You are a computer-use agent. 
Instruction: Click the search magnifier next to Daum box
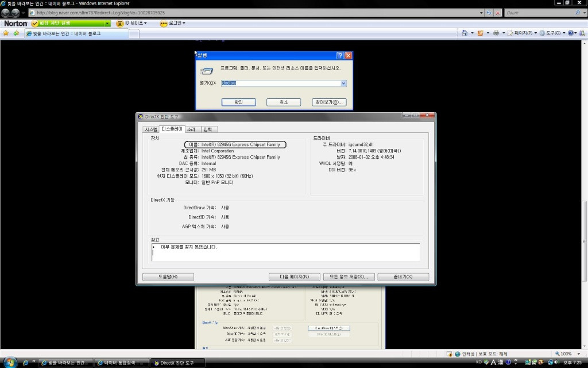click(x=578, y=13)
